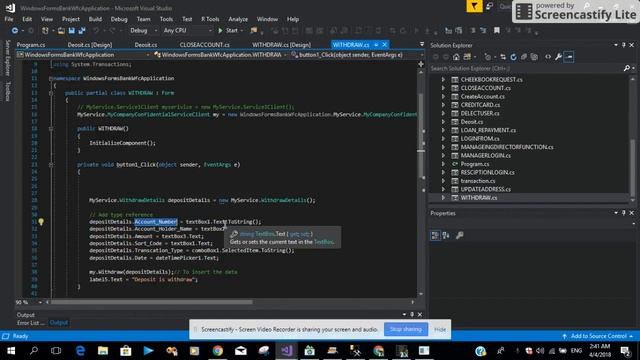Open the File menu
Image resolution: width=640 pixels, height=360 pixels.
pos(9,19)
